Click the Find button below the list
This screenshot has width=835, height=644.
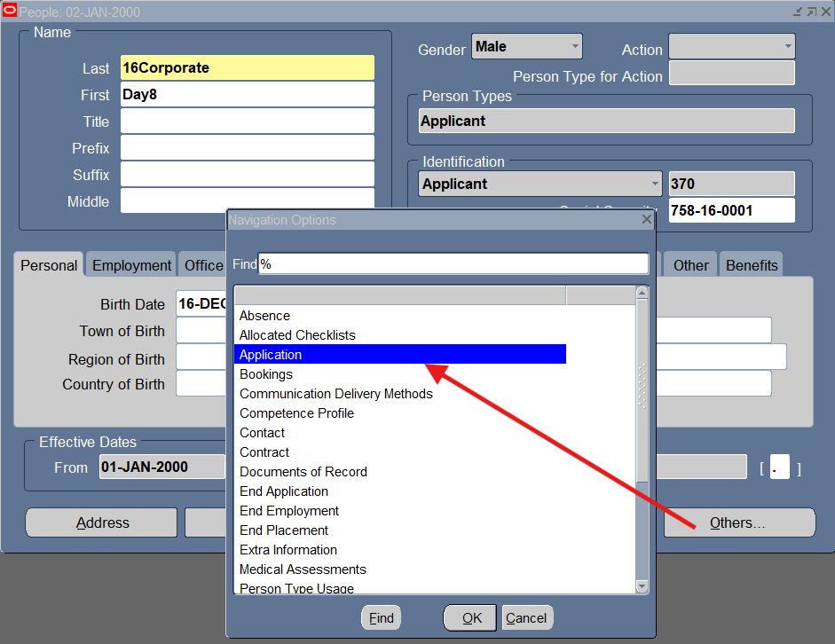382,618
